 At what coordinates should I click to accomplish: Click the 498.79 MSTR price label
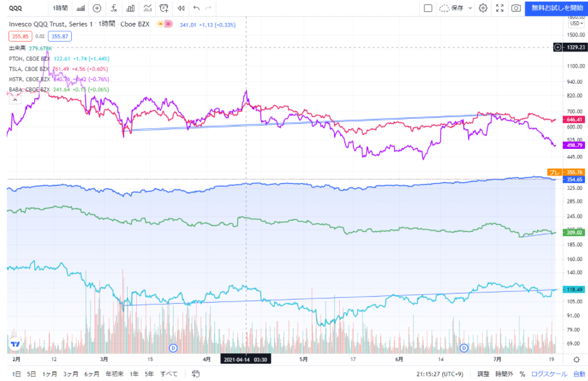point(574,145)
